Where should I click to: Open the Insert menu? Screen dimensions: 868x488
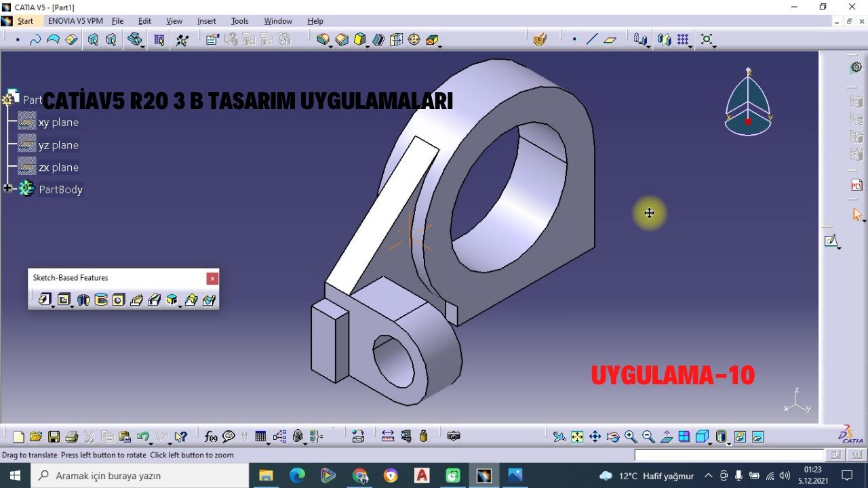pos(207,21)
